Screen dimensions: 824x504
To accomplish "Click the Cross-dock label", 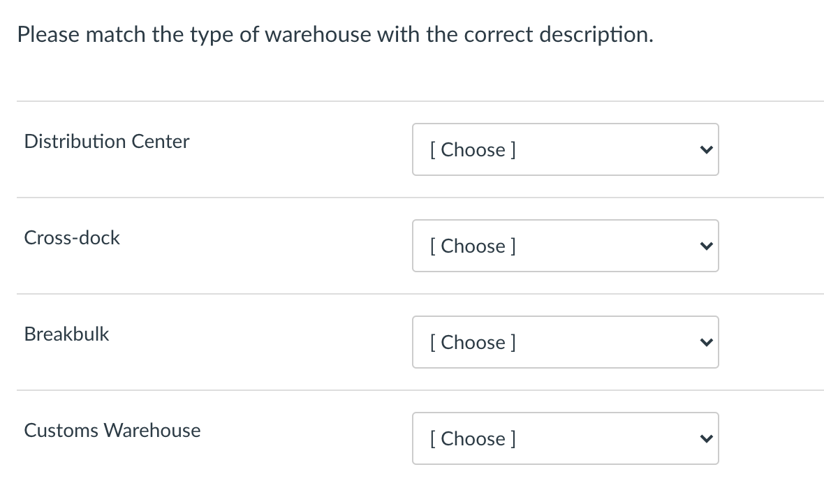I will click(71, 237).
